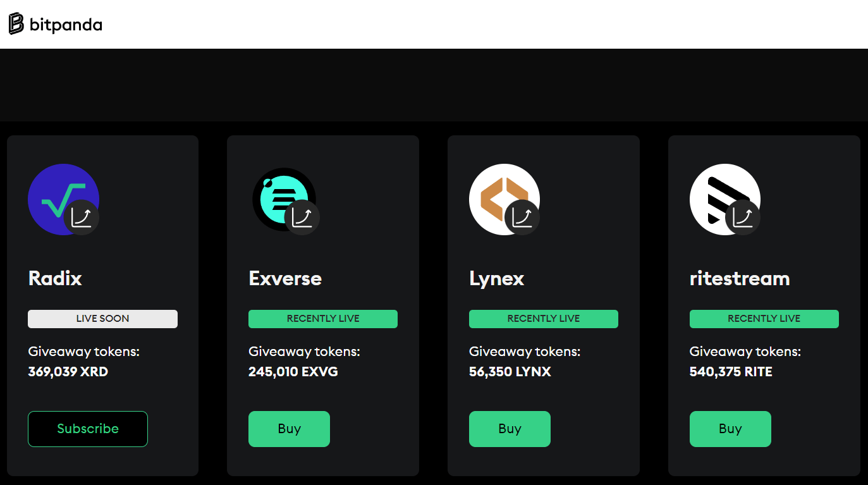This screenshot has width=868, height=485.
Task: Subscribe to the Radix token launch
Action: (x=87, y=429)
